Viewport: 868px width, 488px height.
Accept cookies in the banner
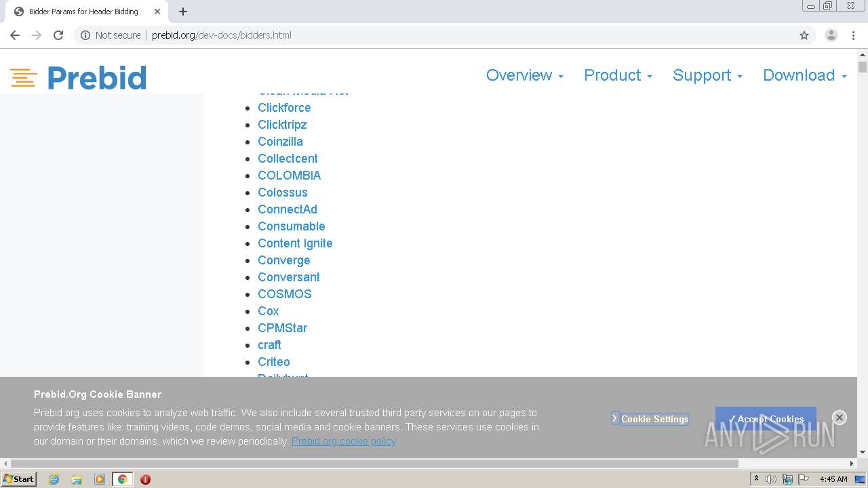coord(766,419)
